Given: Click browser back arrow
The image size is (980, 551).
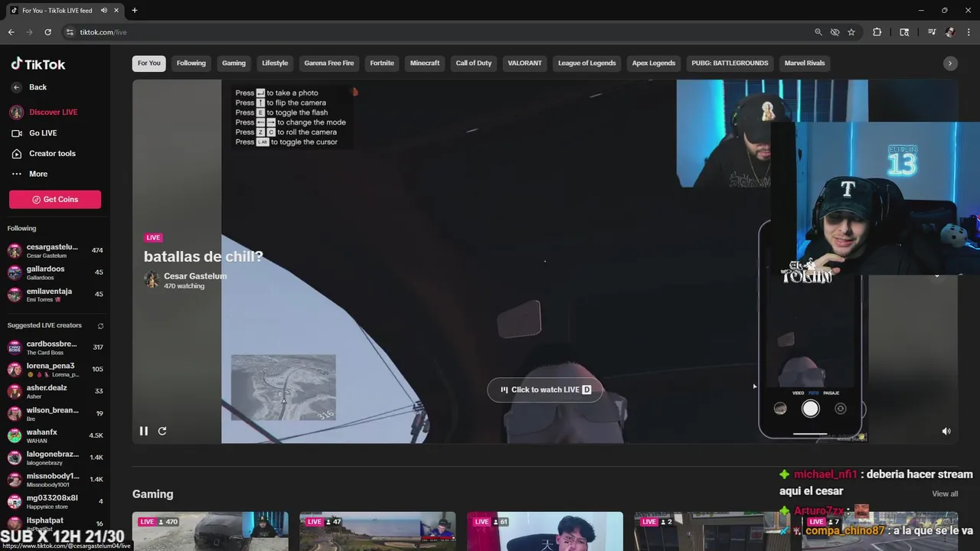Looking at the screenshot, I should tap(11, 32).
